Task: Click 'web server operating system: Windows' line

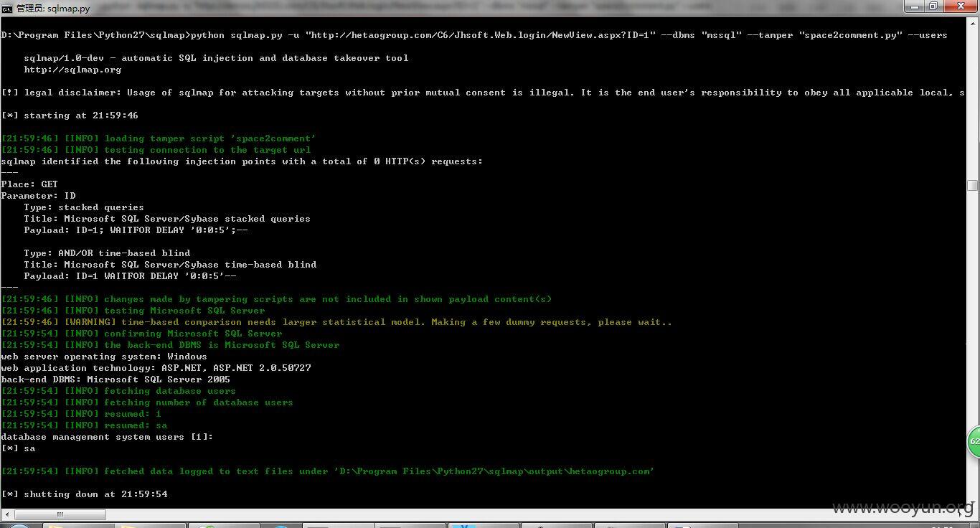Action: [x=104, y=357]
